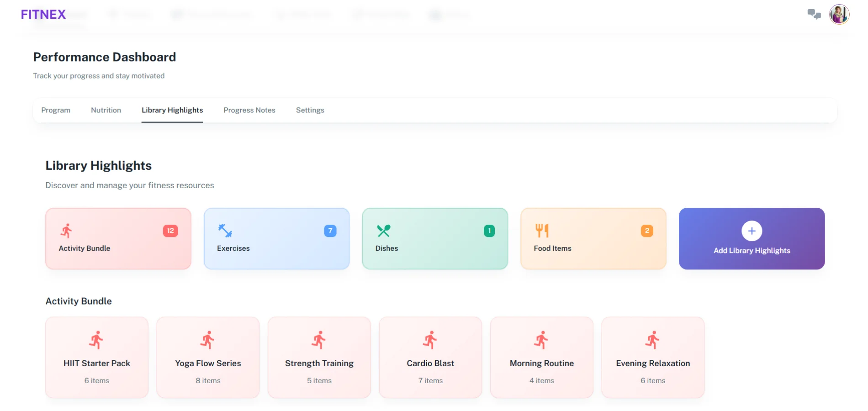Click the Activity Bundle running icon

[x=67, y=231]
